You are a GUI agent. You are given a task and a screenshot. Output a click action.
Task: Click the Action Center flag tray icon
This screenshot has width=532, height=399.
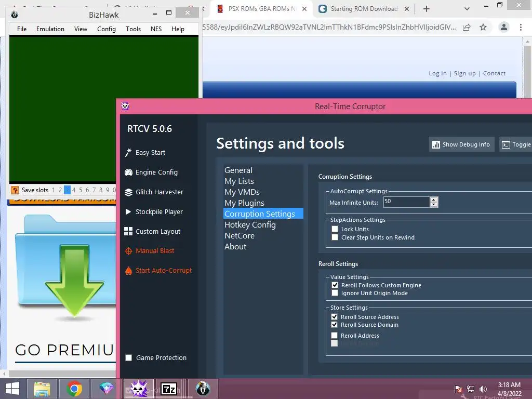pyautogui.click(x=458, y=389)
